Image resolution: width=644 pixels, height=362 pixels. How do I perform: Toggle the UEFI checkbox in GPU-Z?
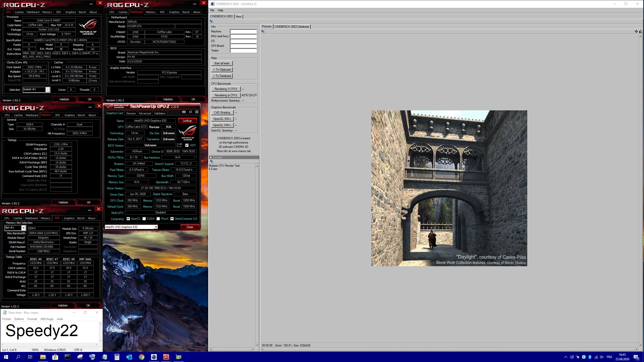pyautogui.click(x=187, y=145)
